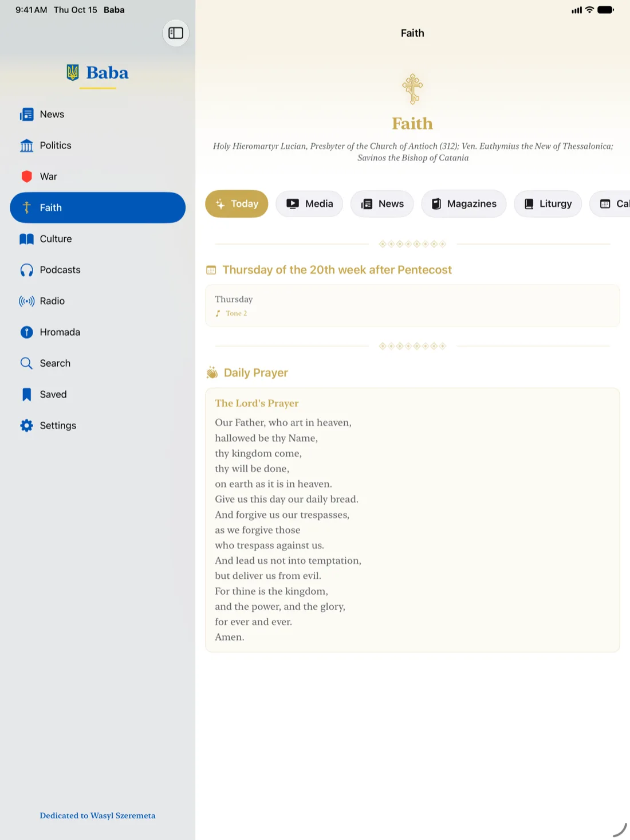Click the large golden Faith heading

pos(412,123)
